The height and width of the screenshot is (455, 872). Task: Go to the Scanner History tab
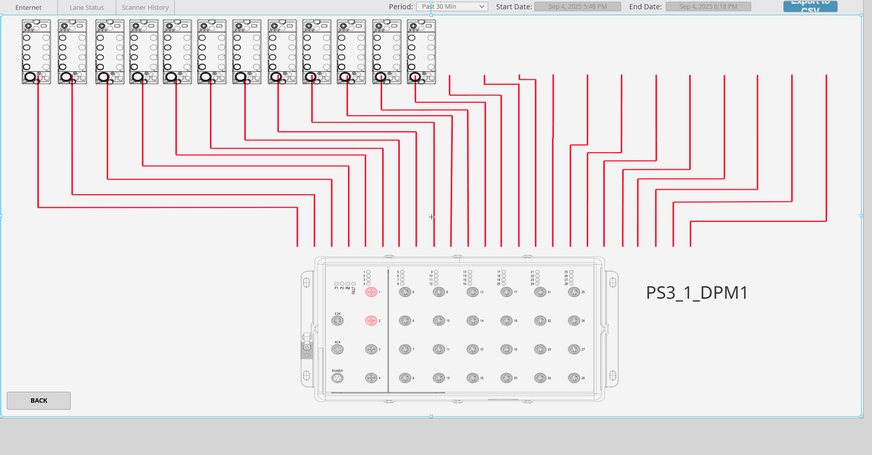point(145,7)
